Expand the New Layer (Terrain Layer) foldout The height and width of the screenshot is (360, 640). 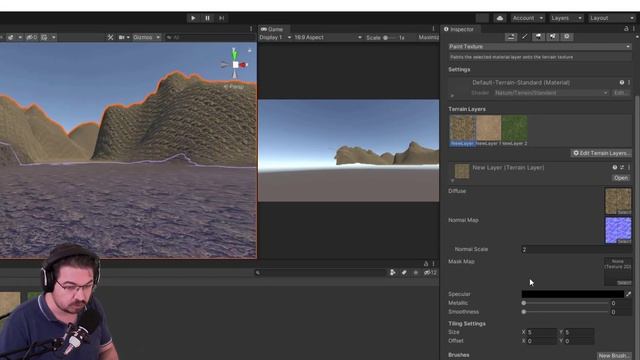(452, 180)
